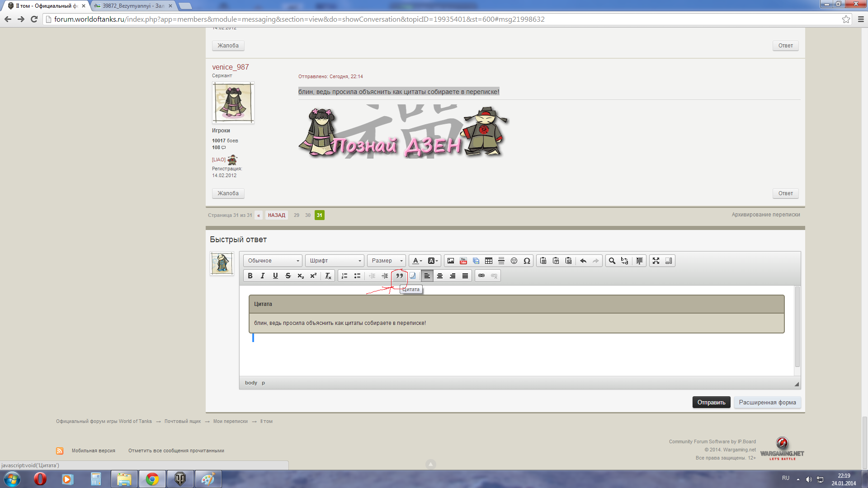The width and height of the screenshot is (868, 488).
Task: Open the paragraph format dropdown 'Обычное'
Action: coord(273,261)
